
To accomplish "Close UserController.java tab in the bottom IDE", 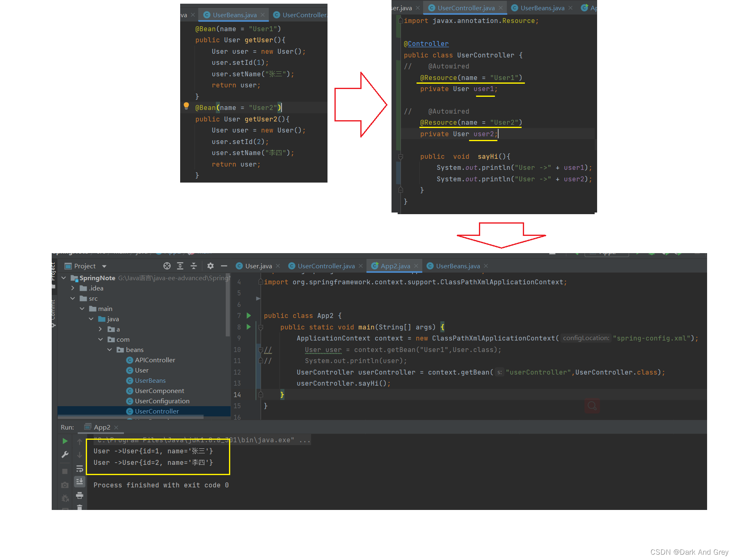I will coord(361,266).
